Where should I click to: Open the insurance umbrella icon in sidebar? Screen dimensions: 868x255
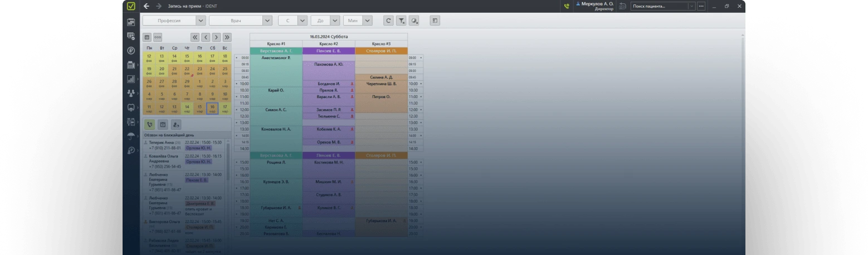(131, 136)
